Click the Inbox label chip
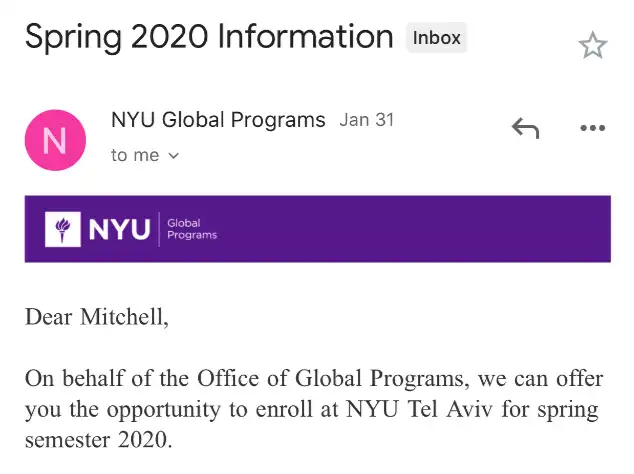 coord(437,38)
